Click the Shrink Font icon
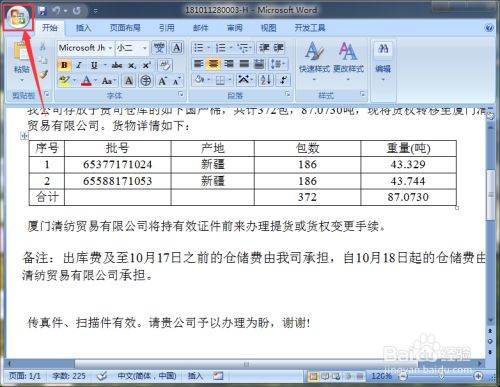500x387 pixels. click(x=177, y=81)
